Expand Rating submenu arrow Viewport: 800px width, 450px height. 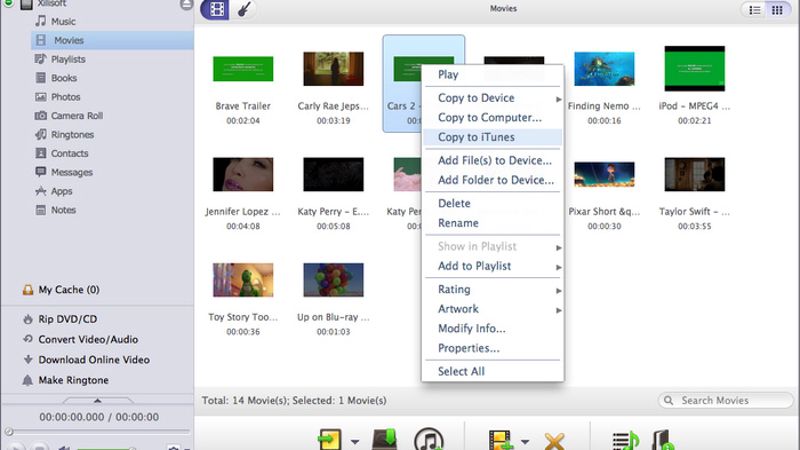[x=558, y=291]
